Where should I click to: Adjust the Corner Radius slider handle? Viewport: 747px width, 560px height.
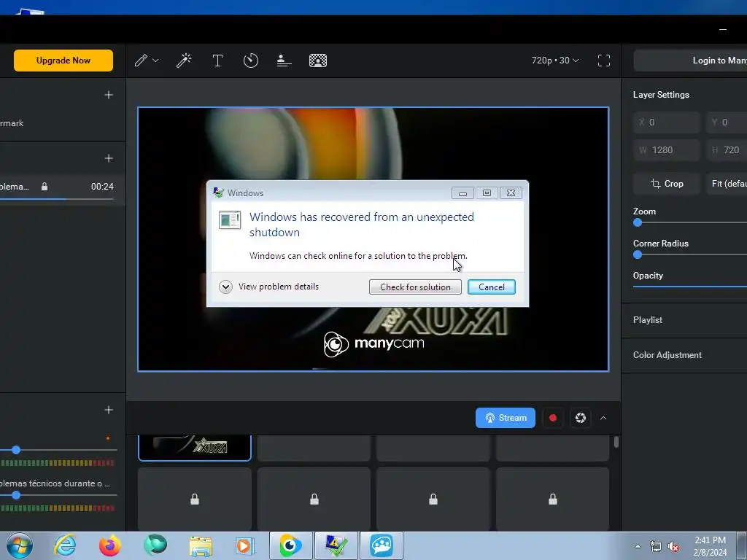pos(638,254)
